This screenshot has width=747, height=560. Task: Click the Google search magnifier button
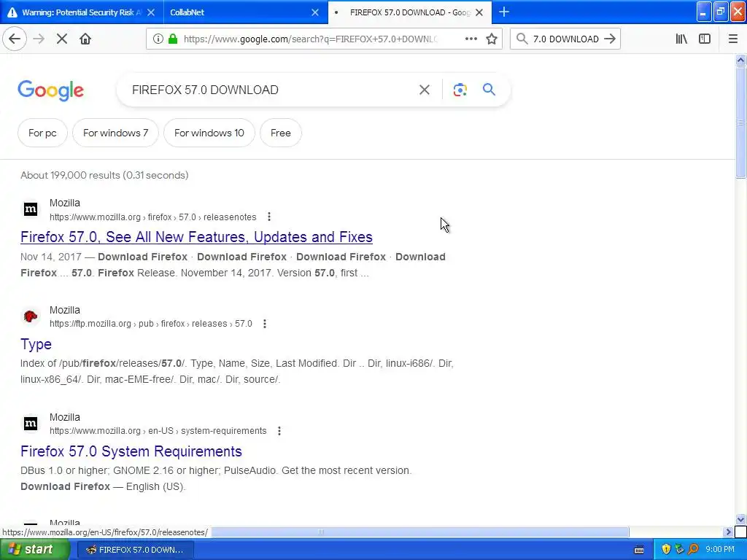point(489,90)
